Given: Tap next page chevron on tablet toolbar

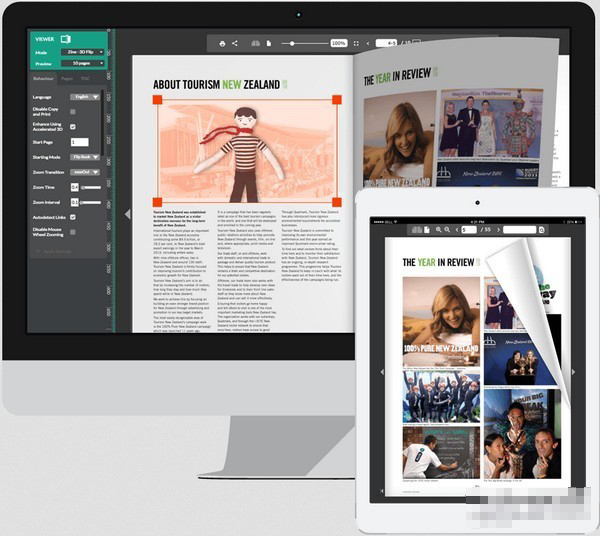Looking at the screenshot, I should coord(498,230).
